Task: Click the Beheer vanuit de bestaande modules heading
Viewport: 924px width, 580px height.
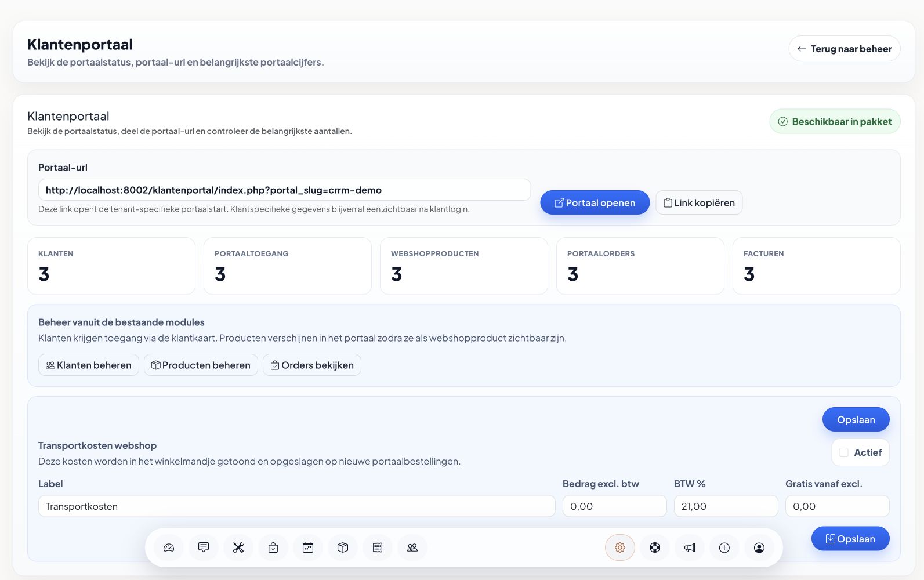Action: tap(121, 322)
